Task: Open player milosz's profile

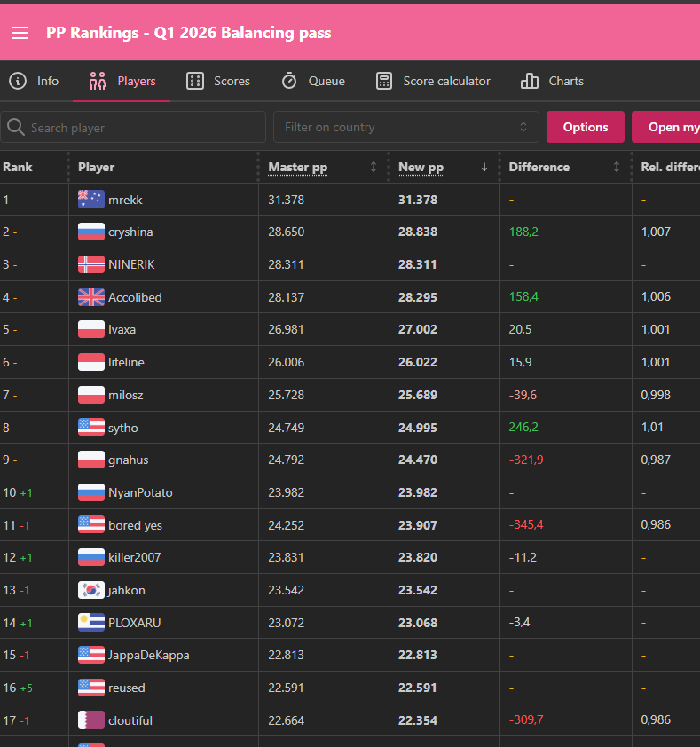Action: [x=126, y=395]
